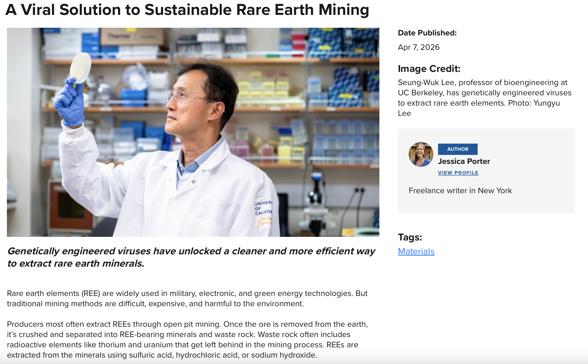Image resolution: width=588 pixels, height=364 pixels.
Task: Click the date "Apr 7, 2026"
Action: pyautogui.click(x=418, y=47)
